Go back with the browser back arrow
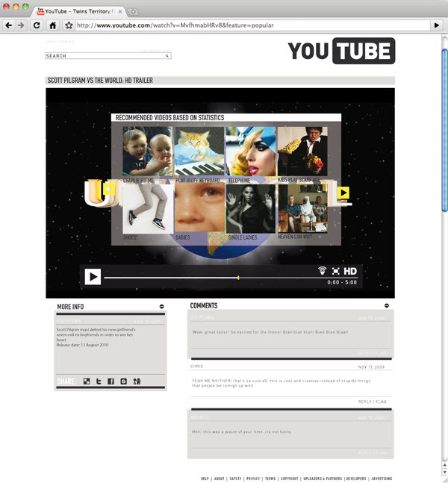 point(9,25)
